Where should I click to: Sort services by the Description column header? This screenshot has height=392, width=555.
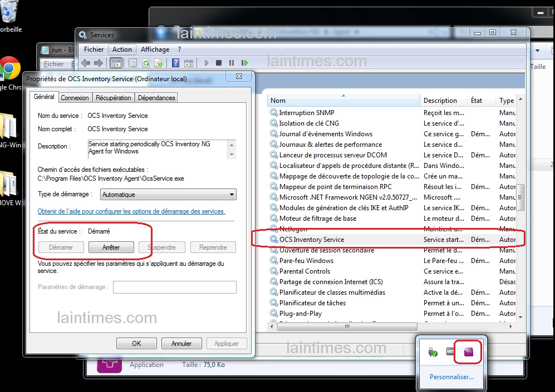(x=444, y=101)
